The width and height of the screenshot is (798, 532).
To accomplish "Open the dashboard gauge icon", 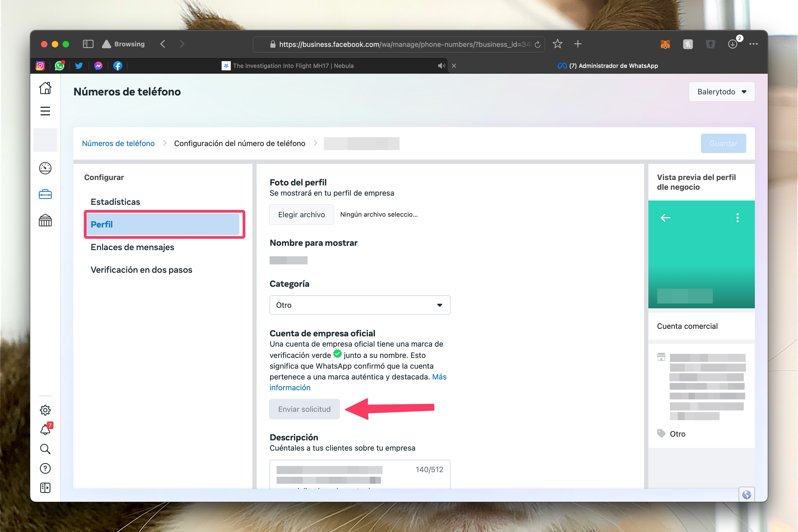I will click(x=45, y=168).
